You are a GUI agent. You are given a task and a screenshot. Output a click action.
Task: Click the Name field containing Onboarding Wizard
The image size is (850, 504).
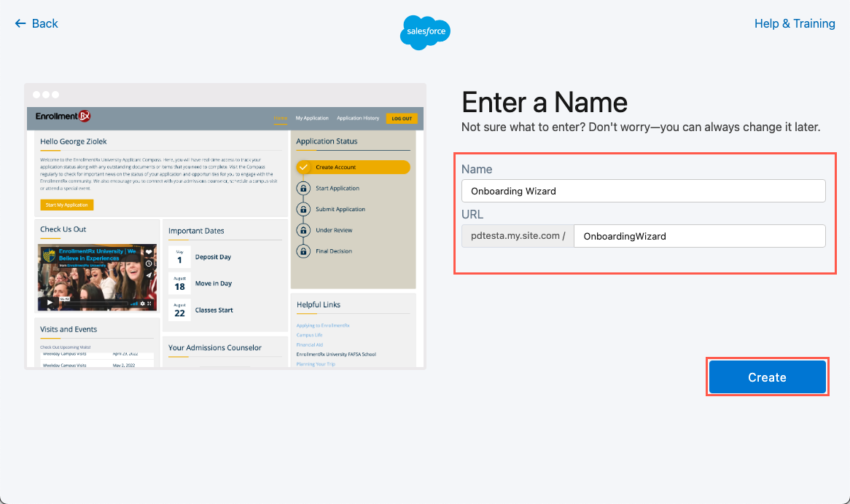(x=643, y=191)
